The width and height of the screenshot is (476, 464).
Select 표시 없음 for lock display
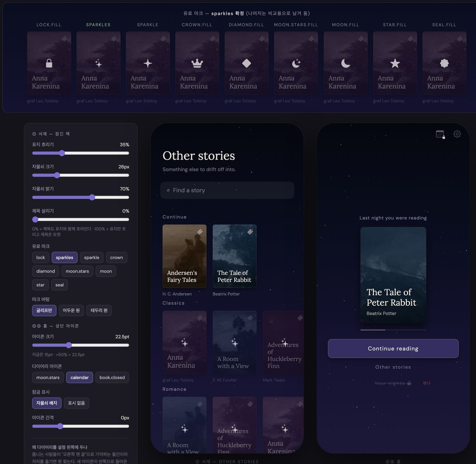click(76, 403)
